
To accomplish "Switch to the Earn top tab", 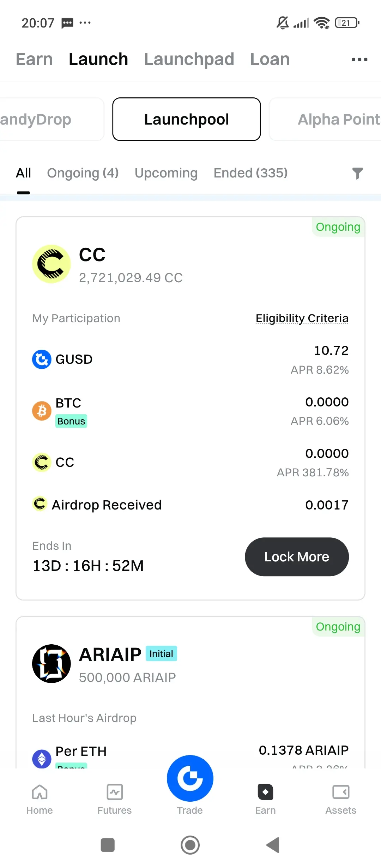I will click(x=34, y=59).
